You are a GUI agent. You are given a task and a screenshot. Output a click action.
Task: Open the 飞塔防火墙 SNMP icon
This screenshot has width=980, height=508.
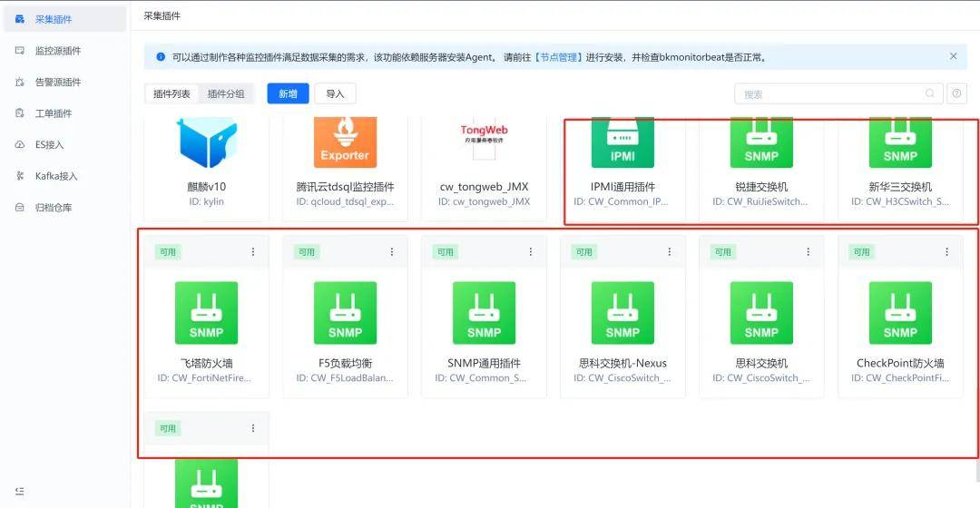(206, 312)
